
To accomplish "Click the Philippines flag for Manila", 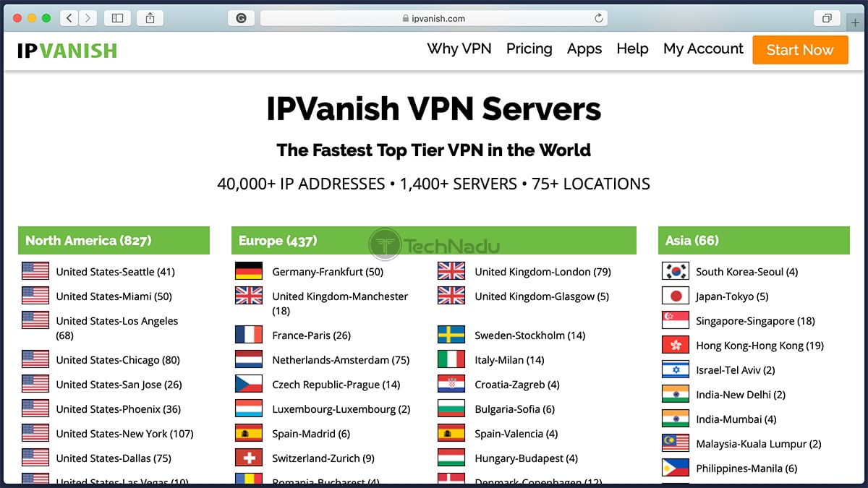I will pyautogui.click(x=676, y=468).
